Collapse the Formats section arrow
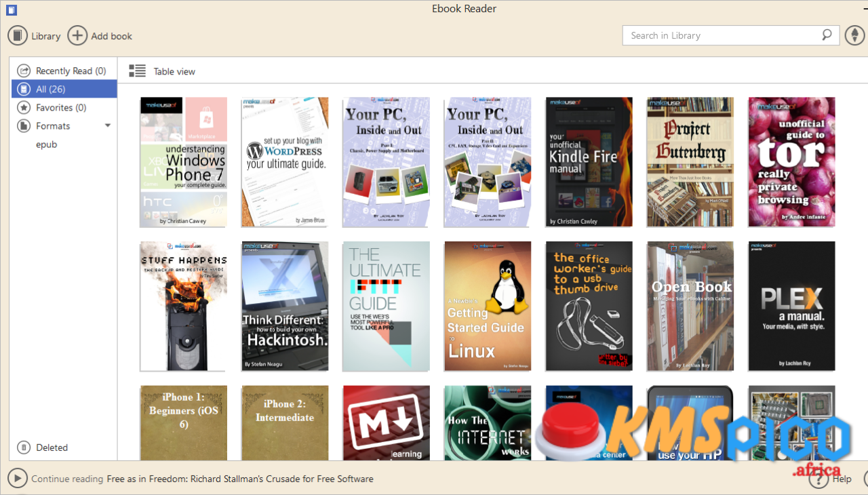The width and height of the screenshot is (868, 495). [x=107, y=125]
